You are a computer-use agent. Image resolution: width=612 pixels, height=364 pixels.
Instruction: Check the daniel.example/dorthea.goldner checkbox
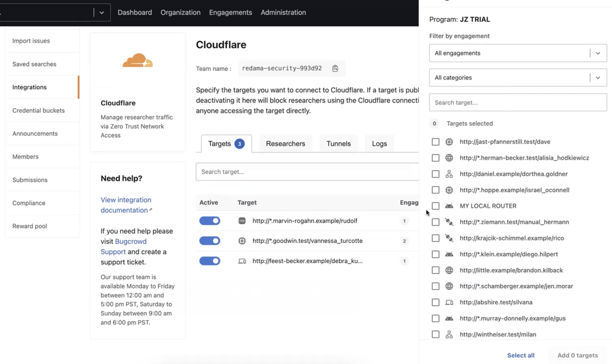coord(435,174)
